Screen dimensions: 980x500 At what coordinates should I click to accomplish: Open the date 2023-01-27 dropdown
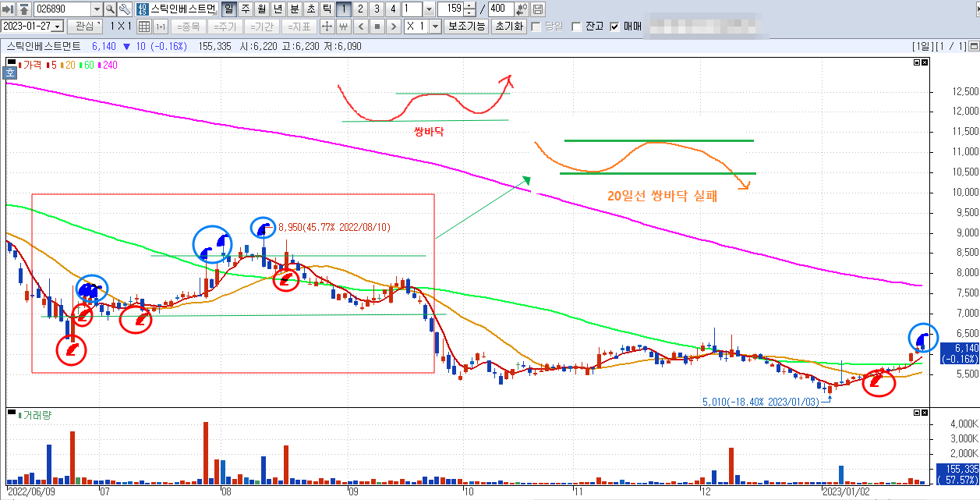pyautogui.click(x=58, y=26)
